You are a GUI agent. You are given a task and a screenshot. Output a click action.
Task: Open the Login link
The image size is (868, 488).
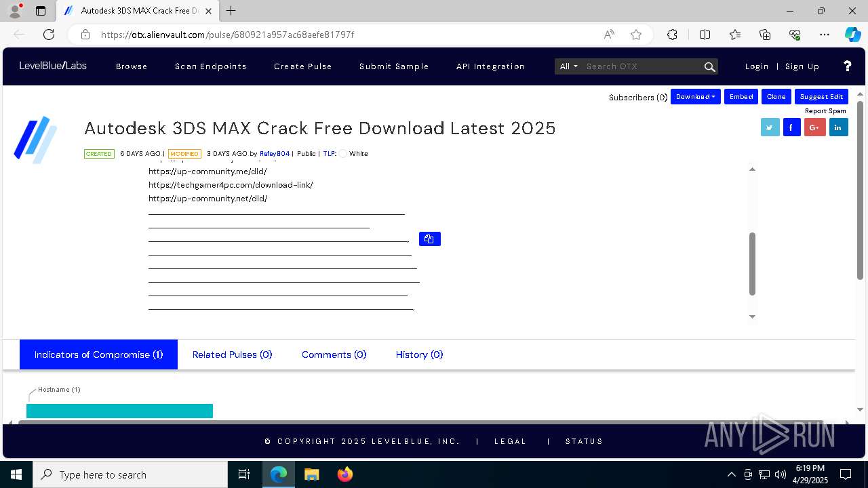coord(757,66)
